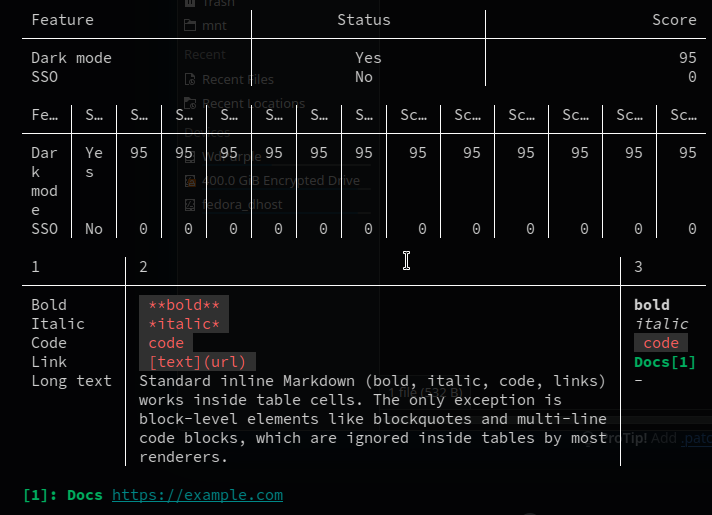
Task: Select '400.0 GiB Encrypted Drive' in background dialog
Action: click(x=281, y=181)
